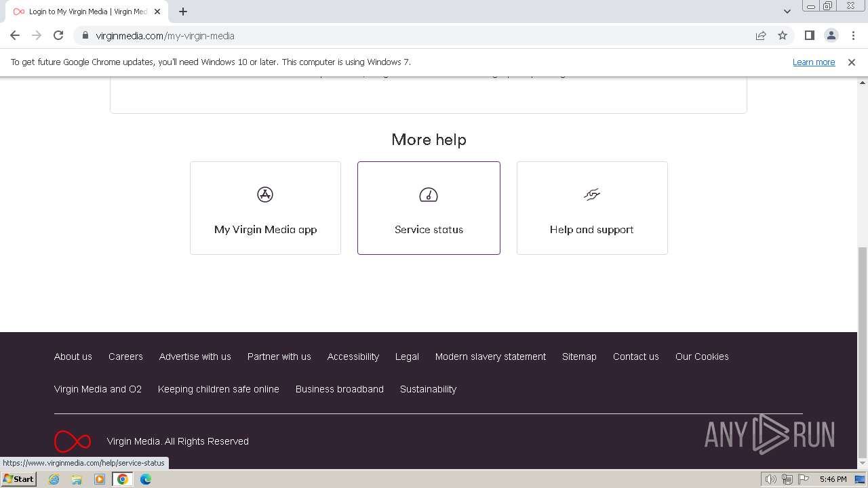Click the address bar URL field
Screen dimensions: 868x488
click(420, 36)
